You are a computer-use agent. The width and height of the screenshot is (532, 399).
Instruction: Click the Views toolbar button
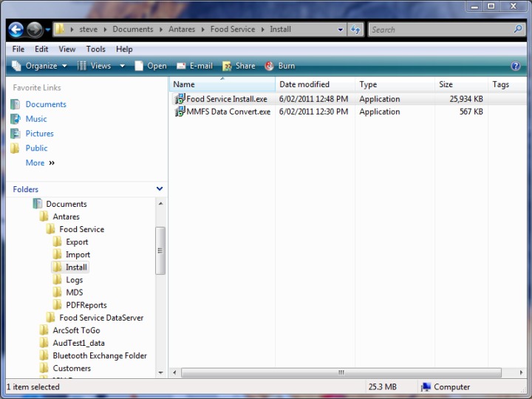94,66
